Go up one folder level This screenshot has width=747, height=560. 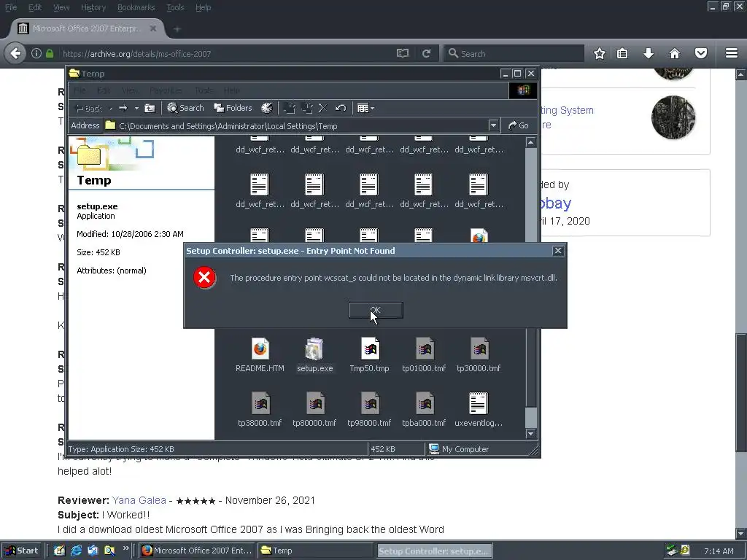click(150, 109)
